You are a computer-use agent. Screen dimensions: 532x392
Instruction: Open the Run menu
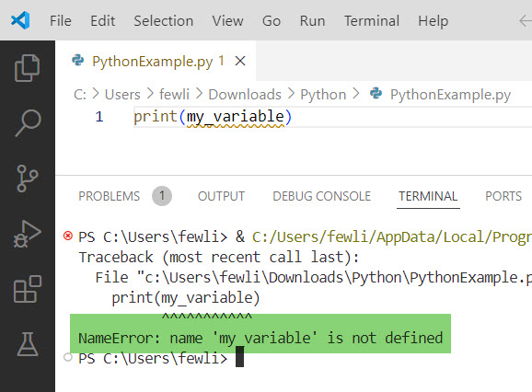[313, 21]
